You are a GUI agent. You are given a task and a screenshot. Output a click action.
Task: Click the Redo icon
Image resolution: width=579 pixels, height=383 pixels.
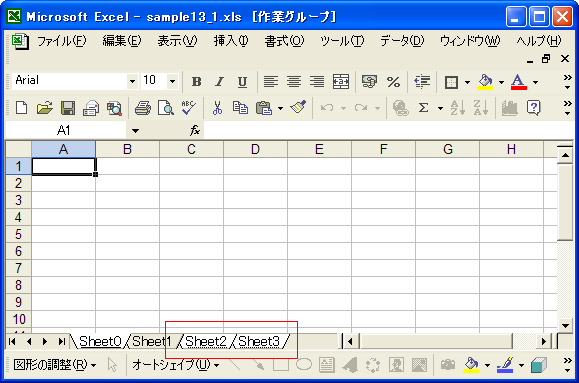point(361,108)
